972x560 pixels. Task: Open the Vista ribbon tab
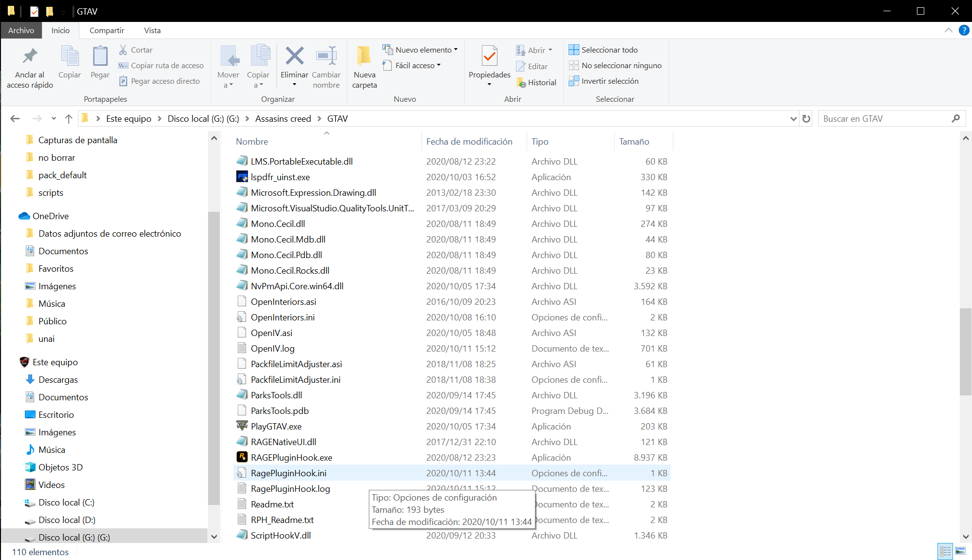coord(152,30)
